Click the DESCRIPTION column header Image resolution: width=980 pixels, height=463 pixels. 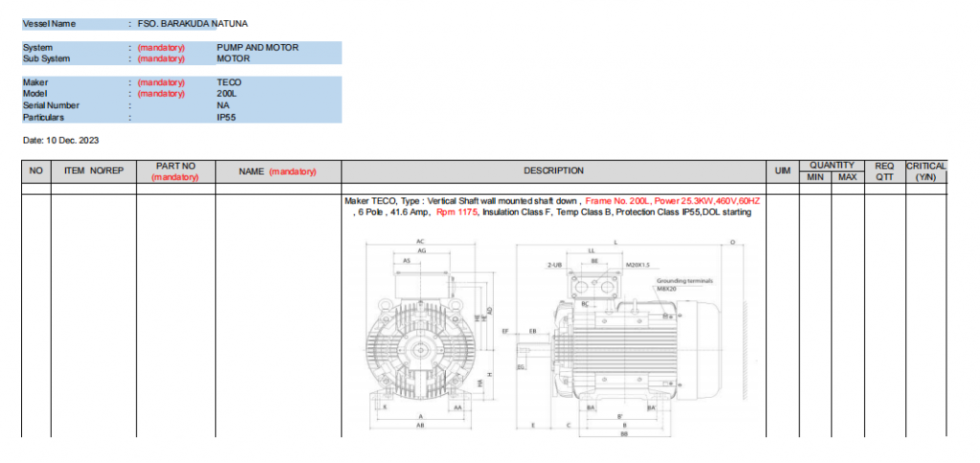tap(553, 171)
